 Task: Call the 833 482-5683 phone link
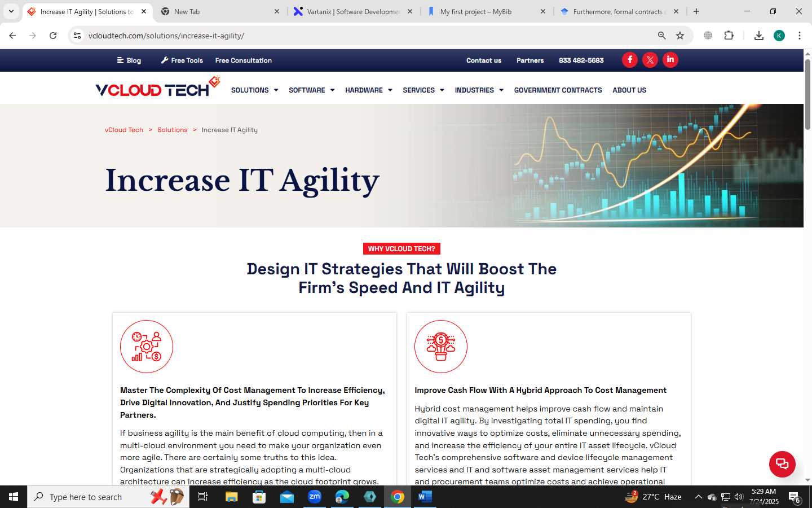pos(581,60)
